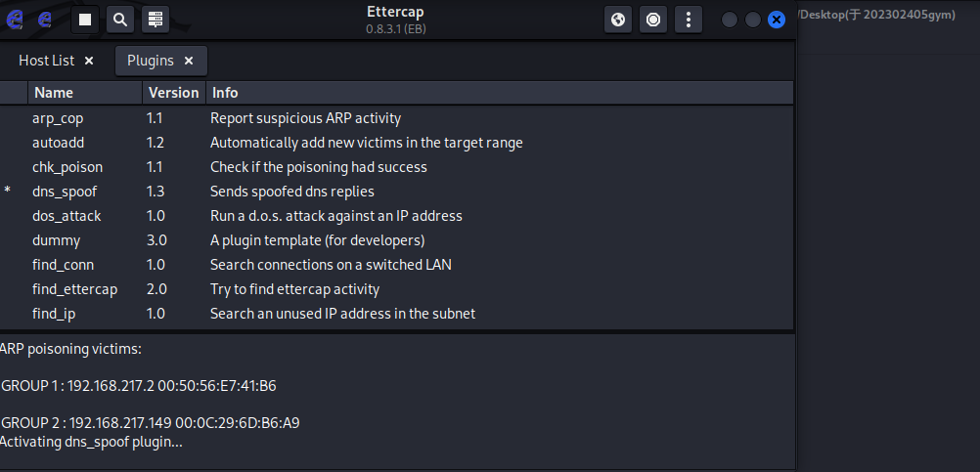Open the hosts list toolbar icon
980x472 pixels.
coord(155,19)
